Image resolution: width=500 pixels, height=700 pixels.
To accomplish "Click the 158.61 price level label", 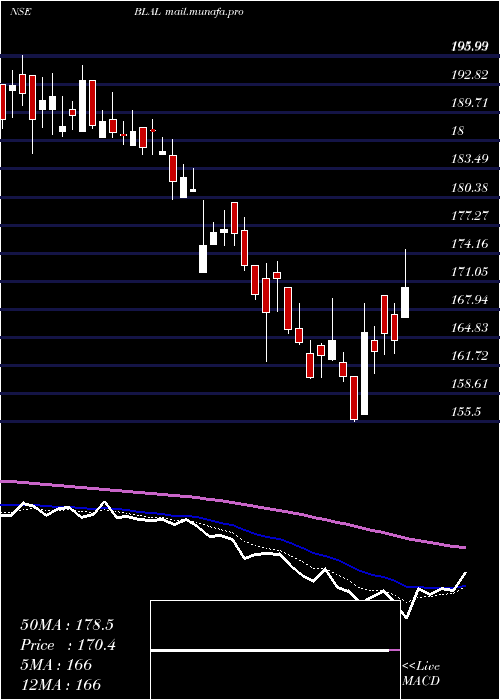I will click(x=470, y=384).
